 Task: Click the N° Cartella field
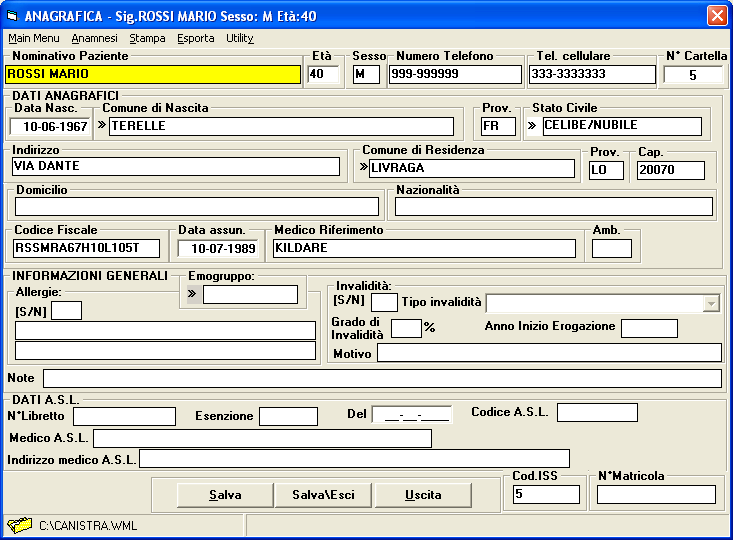pyautogui.click(x=693, y=75)
